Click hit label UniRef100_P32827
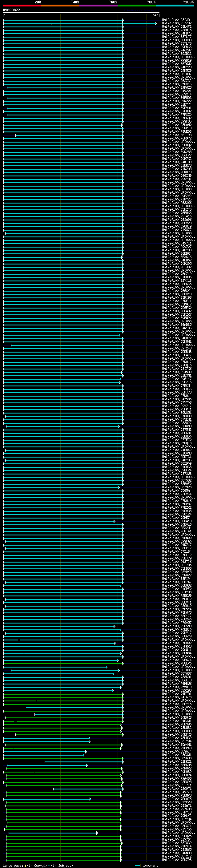Screen dimensions: 197x868 click(x=177, y=423)
